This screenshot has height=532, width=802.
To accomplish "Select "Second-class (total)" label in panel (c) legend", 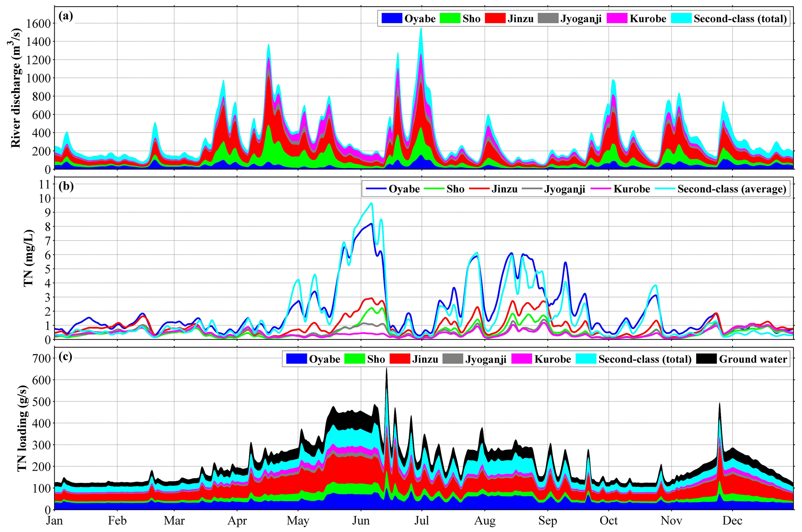I will (645, 359).
